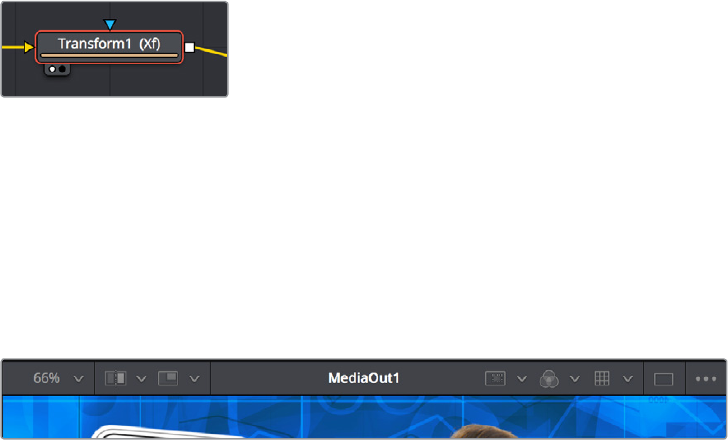Open the region of interest dropdown
Viewport: 728px width, 440px height.
(522, 379)
